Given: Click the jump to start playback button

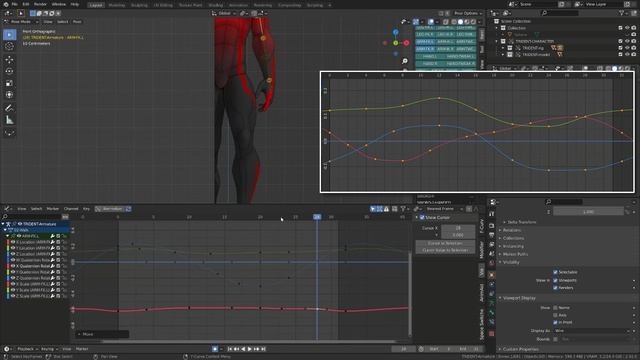Looking at the screenshot, I should coord(230,349).
